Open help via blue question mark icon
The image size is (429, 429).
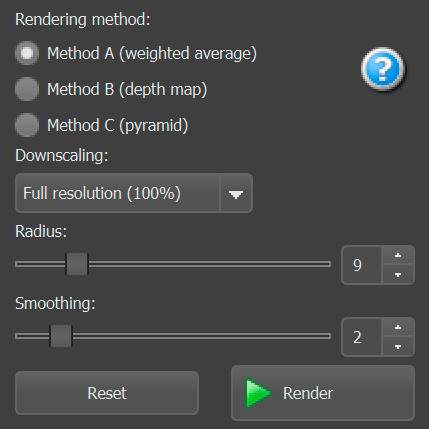point(383,69)
